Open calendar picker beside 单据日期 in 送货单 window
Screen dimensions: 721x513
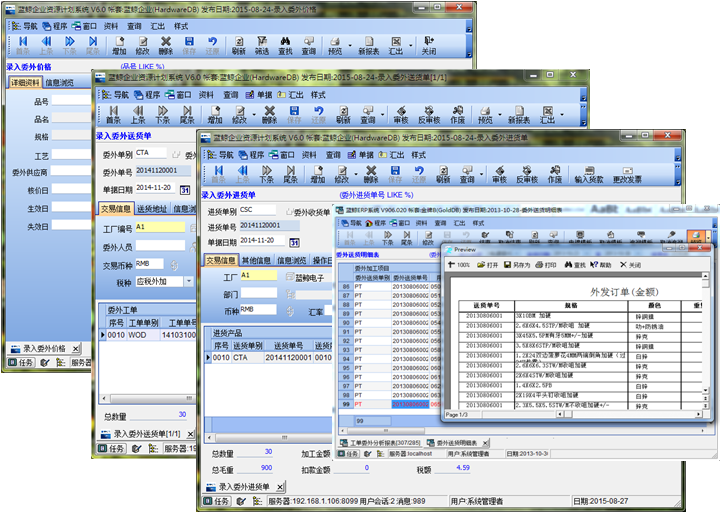tap(185, 190)
